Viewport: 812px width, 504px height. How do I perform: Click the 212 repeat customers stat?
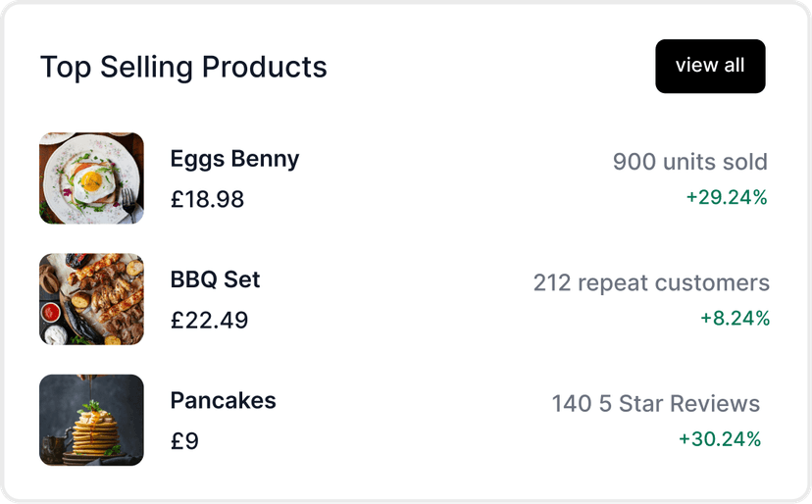[651, 283]
